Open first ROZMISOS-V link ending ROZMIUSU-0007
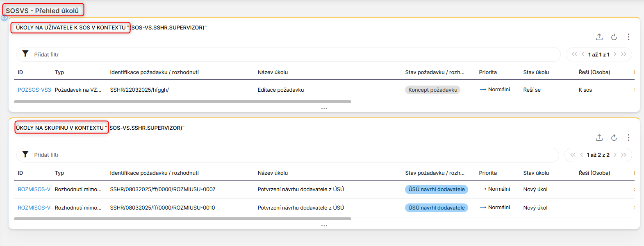 pyautogui.click(x=34, y=189)
